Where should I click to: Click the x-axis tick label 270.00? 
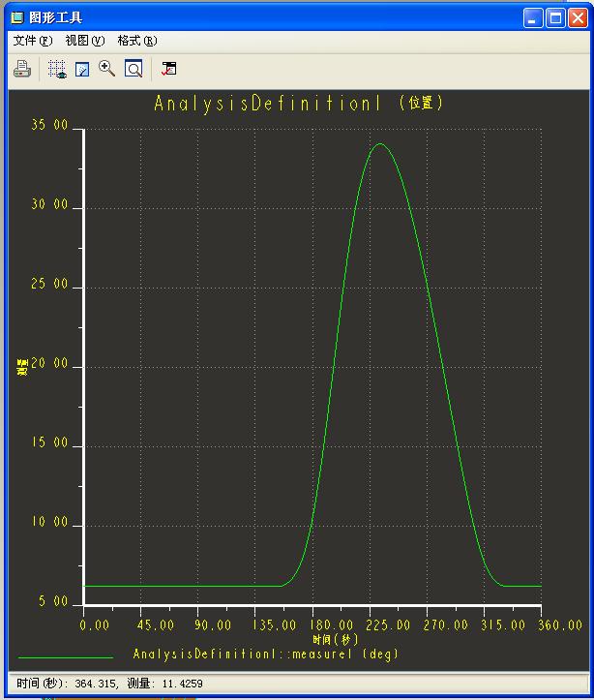pyautogui.click(x=445, y=625)
